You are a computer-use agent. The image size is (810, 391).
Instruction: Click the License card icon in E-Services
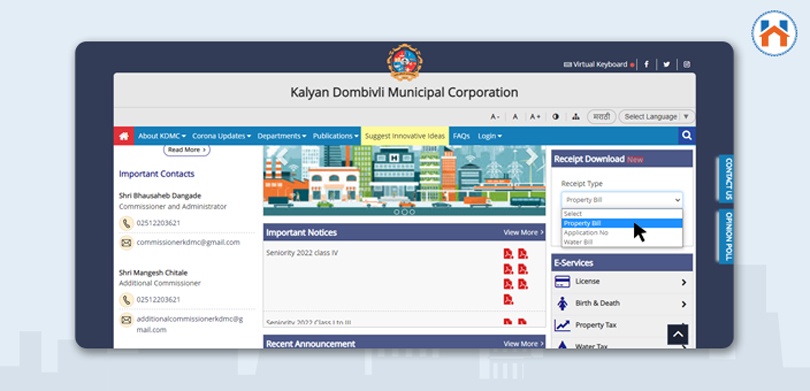click(562, 281)
